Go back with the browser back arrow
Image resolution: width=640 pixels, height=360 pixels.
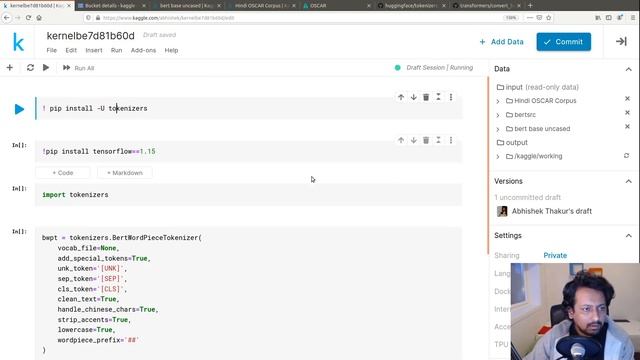point(7,18)
